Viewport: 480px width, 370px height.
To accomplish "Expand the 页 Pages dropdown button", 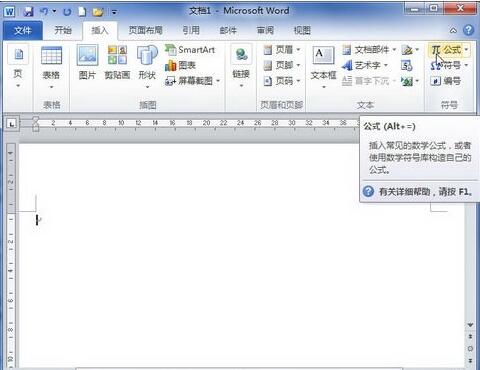I will 18,67.
